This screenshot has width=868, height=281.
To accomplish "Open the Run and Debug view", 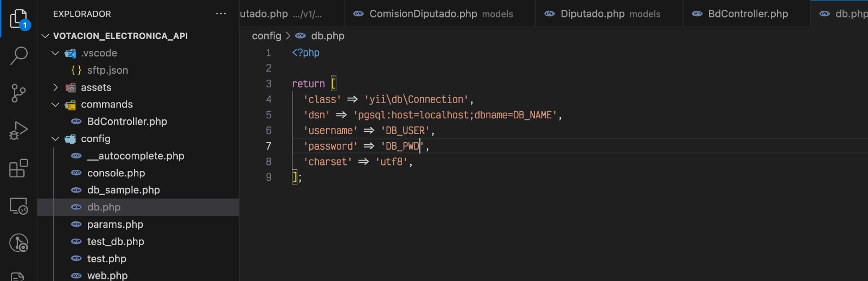I will coord(19,131).
